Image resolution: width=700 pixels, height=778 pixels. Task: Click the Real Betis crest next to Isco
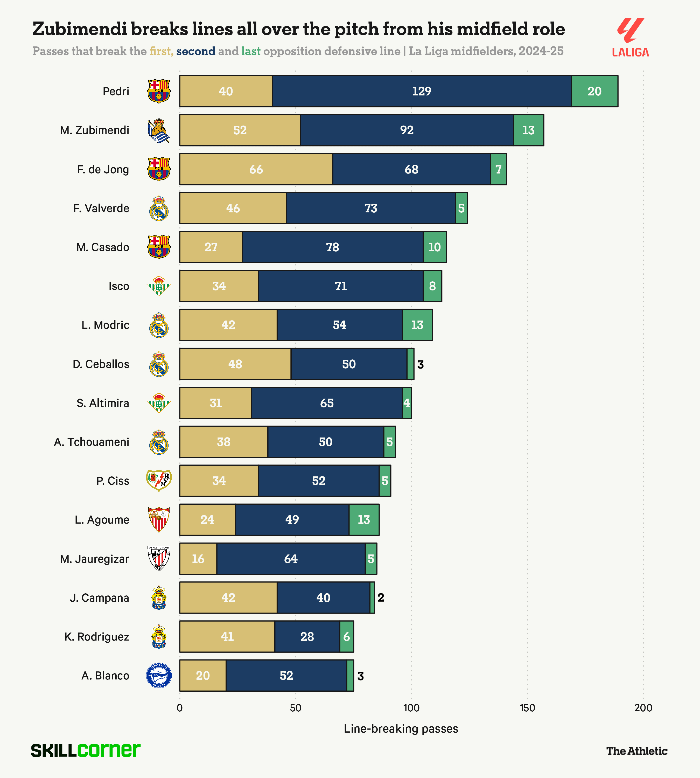click(x=159, y=286)
